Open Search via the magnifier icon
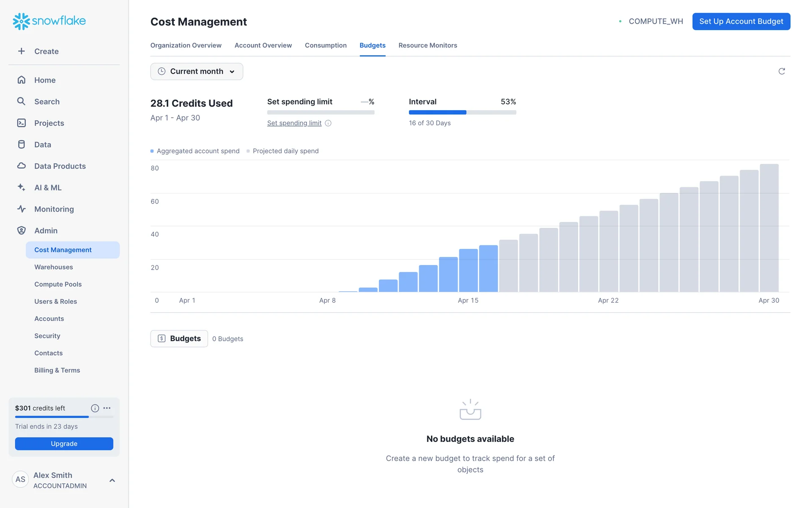This screenshot has width=812, height=508. [x=21, y=101]
